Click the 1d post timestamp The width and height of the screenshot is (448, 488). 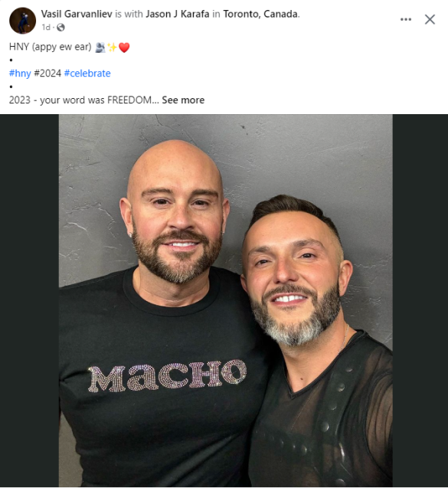click(x=46, y=28)
